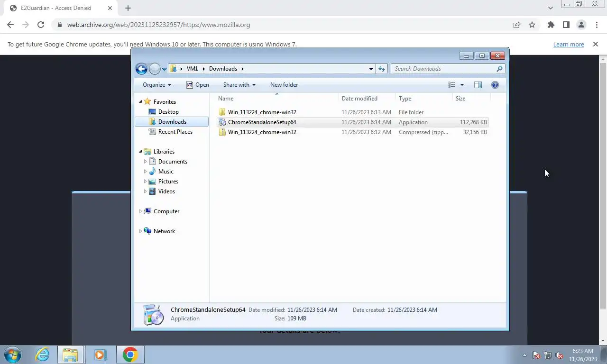This screenshot has width=607, height=364.
Task: Click the Explorer Back arrow button
Action: point(141,69)
